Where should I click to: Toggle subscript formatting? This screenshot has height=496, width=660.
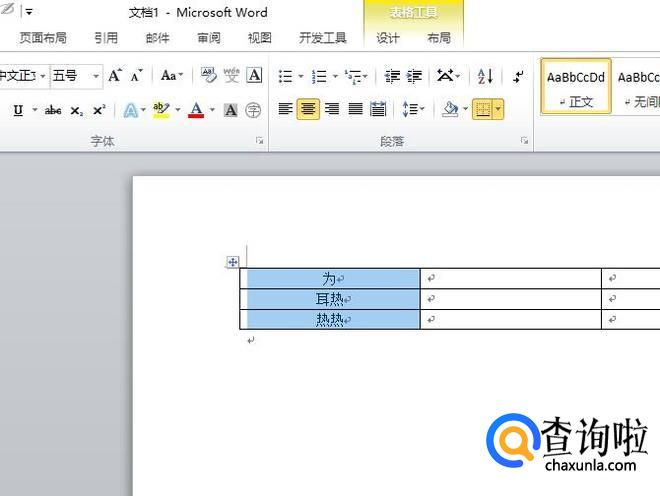[x=76, y=110]
